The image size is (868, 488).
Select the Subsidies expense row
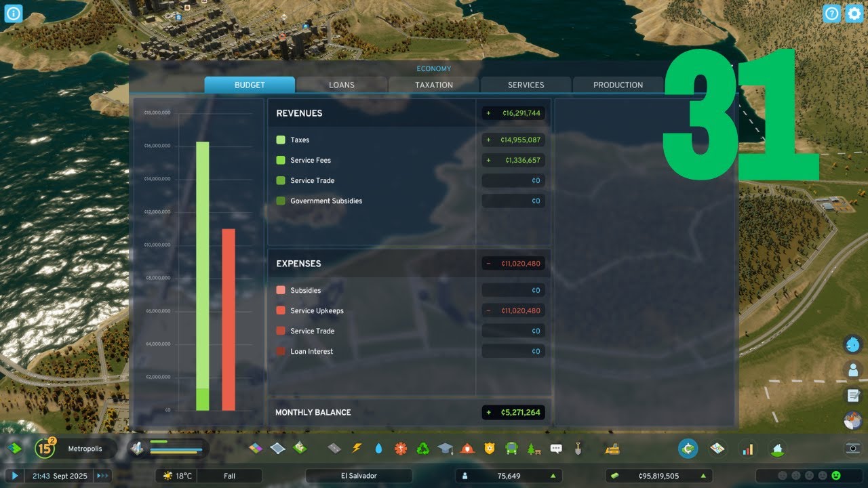(x=410, y=290)
